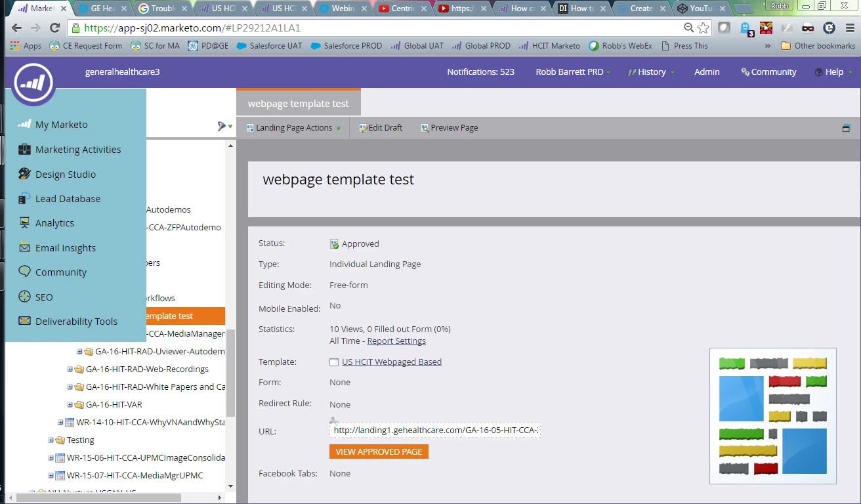
Task: Click the landing page URL field
Action: coord(434,430)
